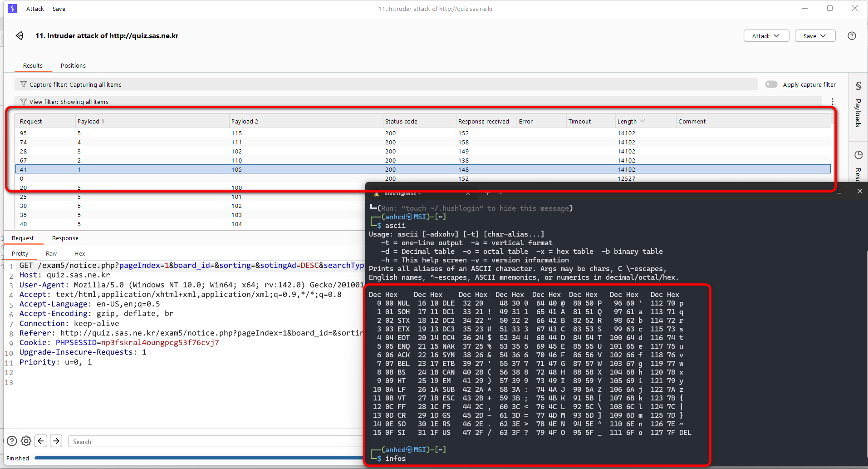Switch to the Positions tab
Image resolution: width=868 pixels, height=469 pixels.
tap(73, 65)
